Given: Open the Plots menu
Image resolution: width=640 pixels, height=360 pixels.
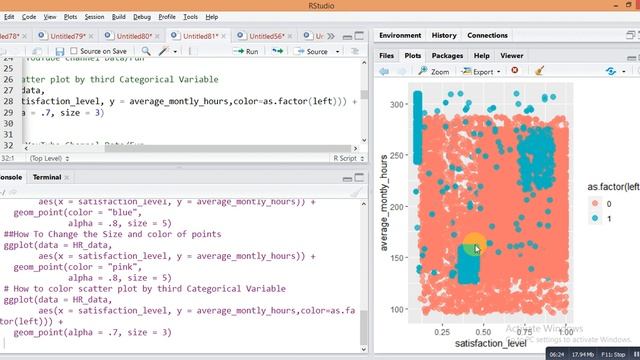Looking at the screenshot, I should click(70, 17).
